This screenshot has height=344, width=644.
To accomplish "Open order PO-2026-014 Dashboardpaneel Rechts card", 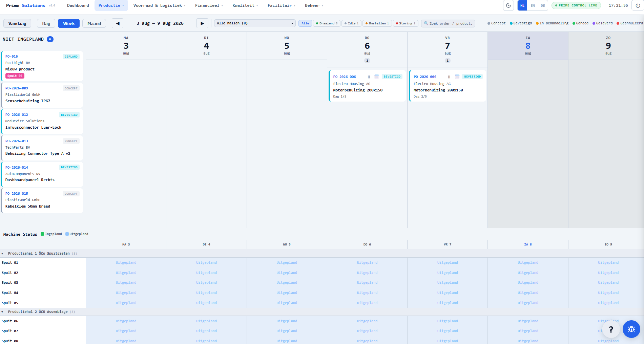I will (42, 174).
